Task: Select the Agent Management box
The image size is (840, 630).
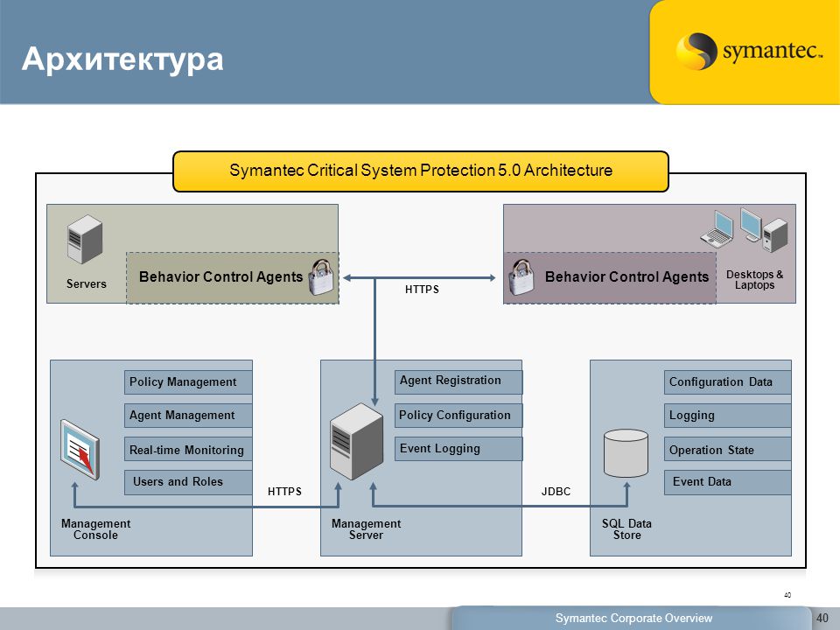Action: tap(188, 415)
